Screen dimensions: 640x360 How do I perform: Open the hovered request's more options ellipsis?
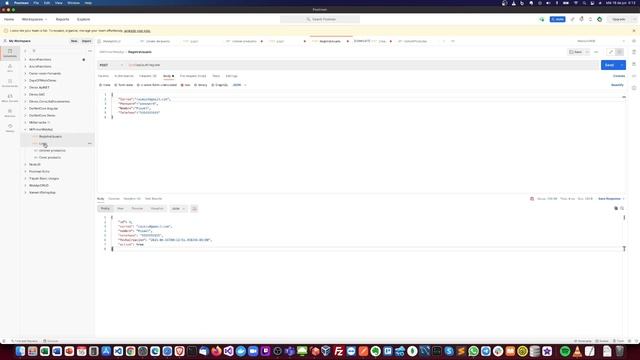89,144
